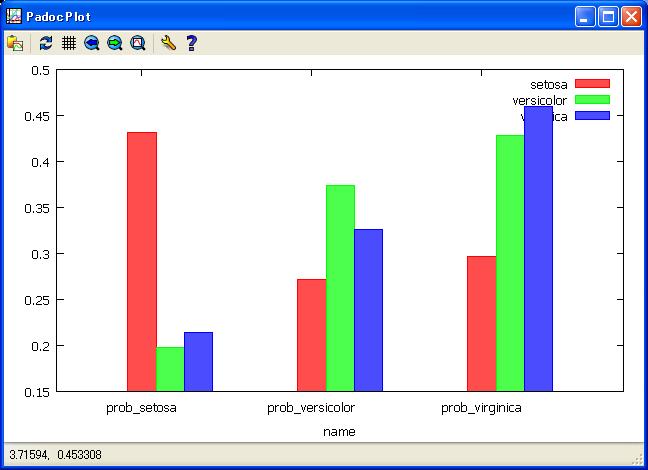The width and height of the screenshot is (648, 470).
Task: Click the replot refresh icon
Action: pyautogui.click(x=46, y=43)
